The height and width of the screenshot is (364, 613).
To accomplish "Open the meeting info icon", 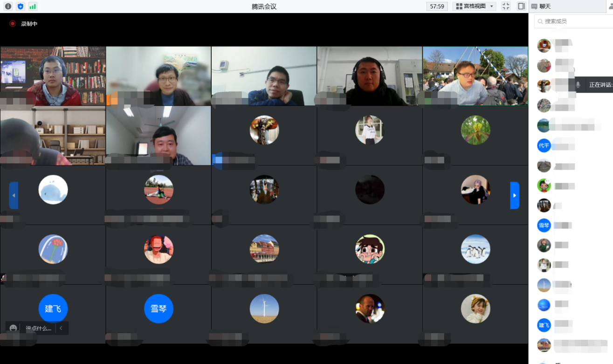I will [x=8, y=7].
